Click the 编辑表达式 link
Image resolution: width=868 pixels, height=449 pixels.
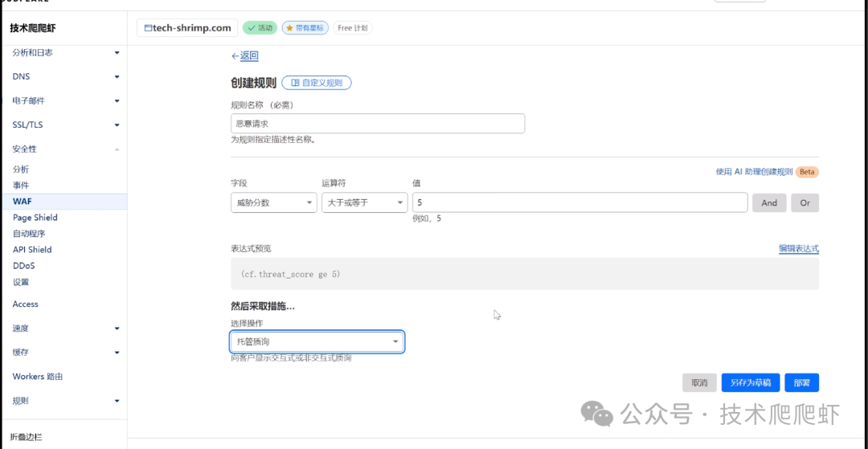(x=799, y=249)
